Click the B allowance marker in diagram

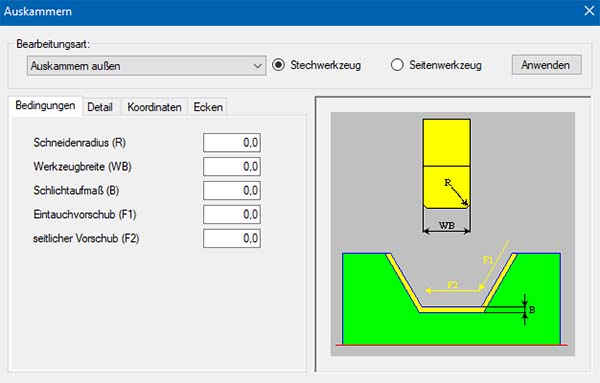[532, 310]
